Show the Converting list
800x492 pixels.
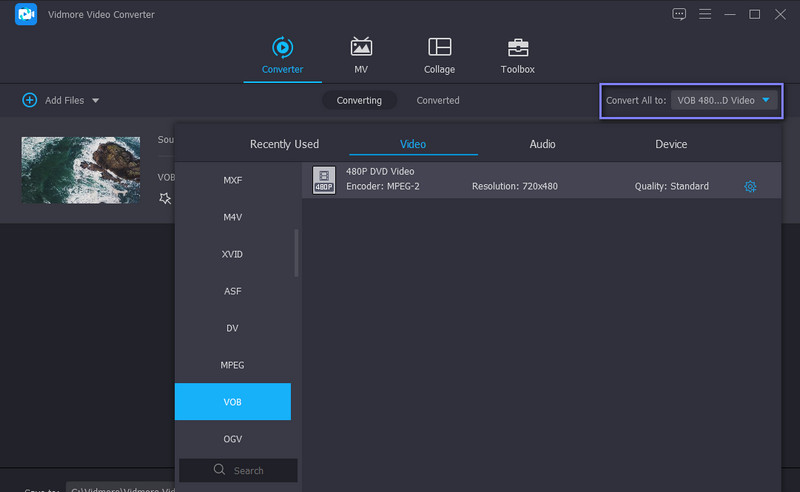tap(359, 100)
